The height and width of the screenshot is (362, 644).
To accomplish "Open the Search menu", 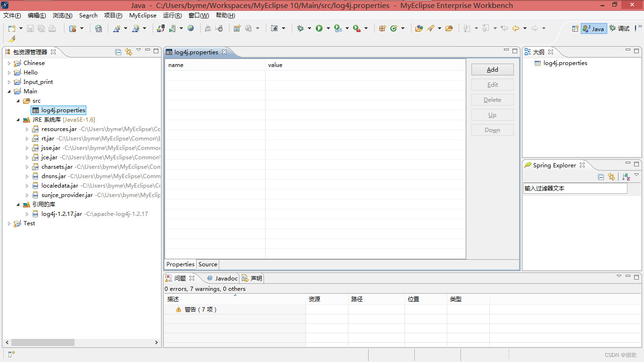I will 88,15.
